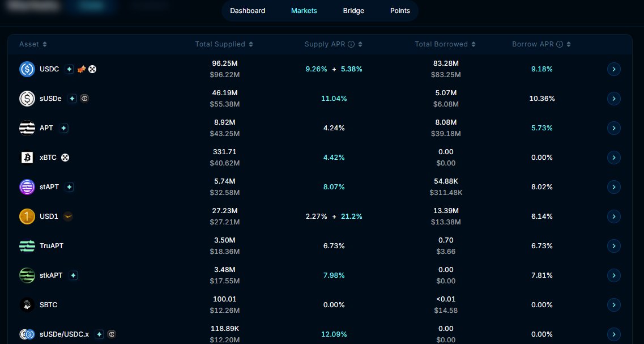Screen dimensions: 644x344
Task: Click the APT token logo
Action: point(27,128)
